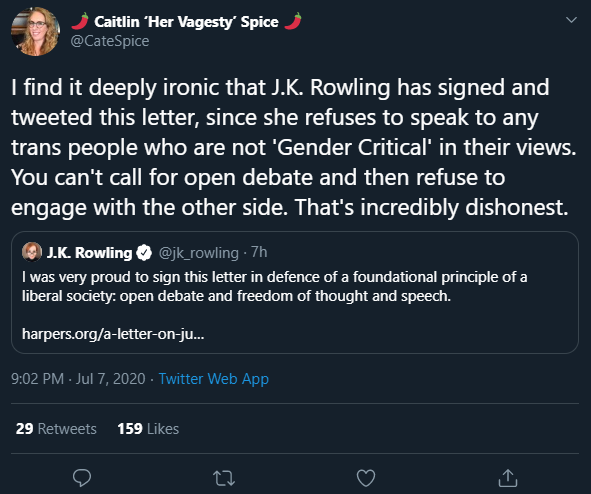Image resolution: width=591 pixels, height=494 pixels.
Task: Click the retweet arrows icon
Action: 224,478
